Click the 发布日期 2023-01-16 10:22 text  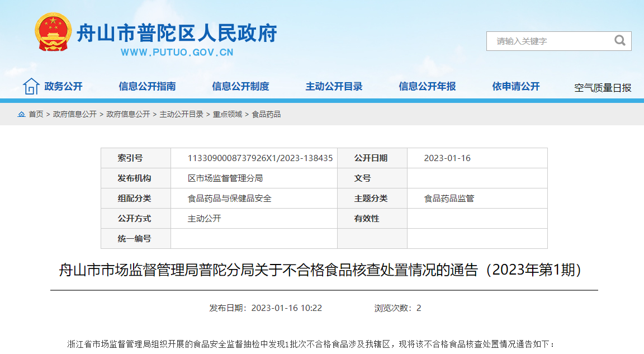pyautogui.click(x=266, y=308)
